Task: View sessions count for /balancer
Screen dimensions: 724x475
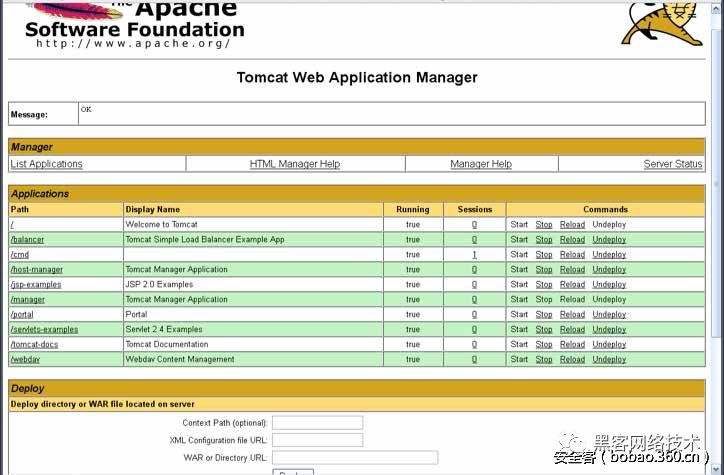Action: [x=474, y=240]
